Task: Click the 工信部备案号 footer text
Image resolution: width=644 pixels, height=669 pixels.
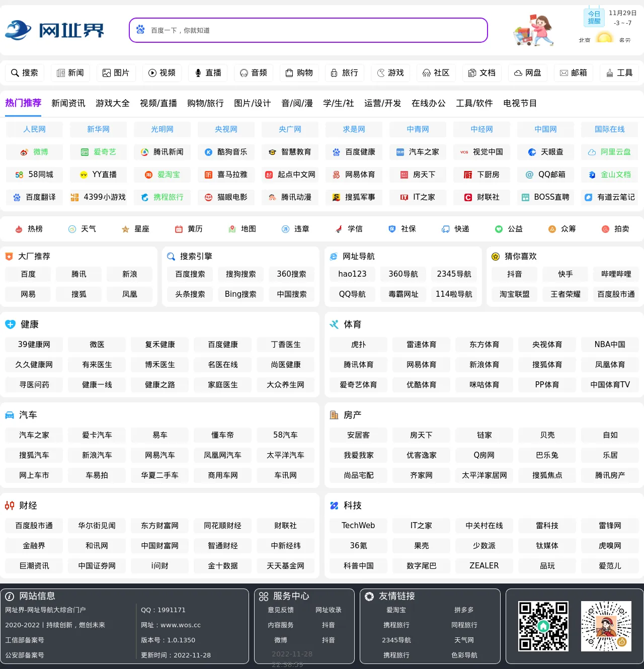Action: (25, 640)
